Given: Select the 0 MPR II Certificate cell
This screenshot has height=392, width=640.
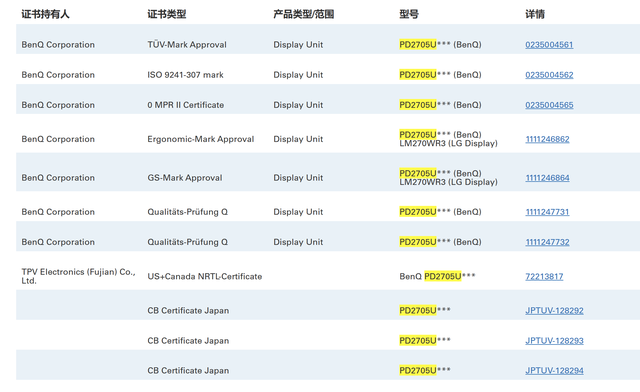Looking at the screenshot, I should 185,105.
